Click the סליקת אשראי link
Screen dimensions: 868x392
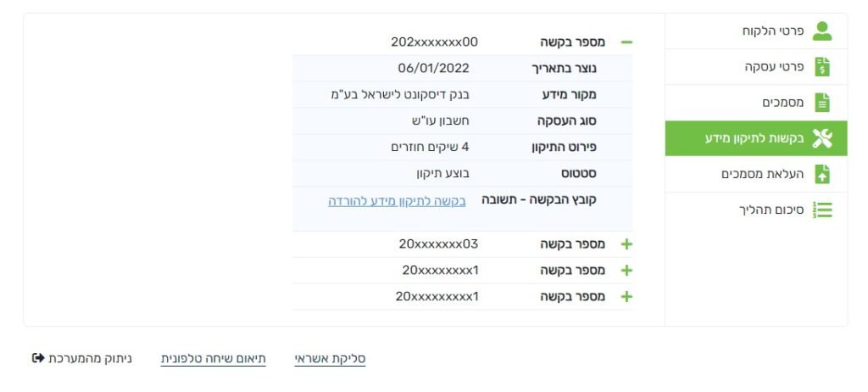pos(330,359)
